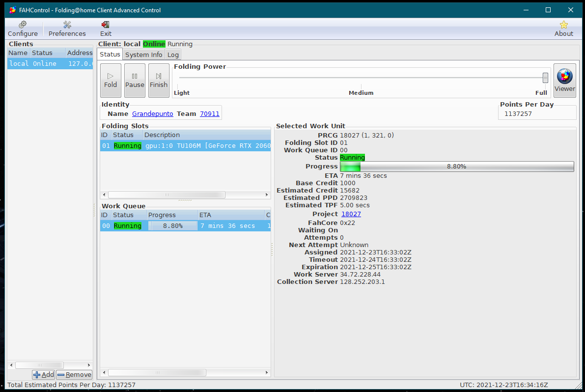This screenshot has height=392, width=585.
Task: Click the Fold play button
Action: [111, 80]
